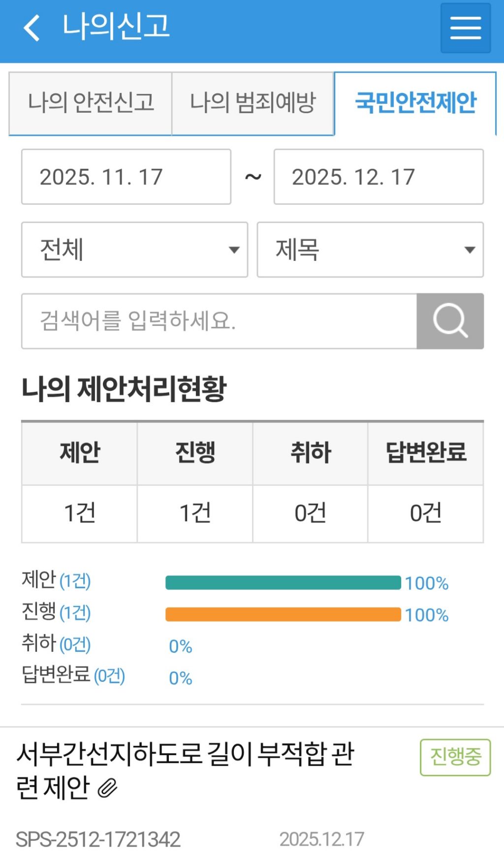This screenshot has width=504, height=867.
Task: Tap the 제안 (1건) link
Action: tap(57, 581)
